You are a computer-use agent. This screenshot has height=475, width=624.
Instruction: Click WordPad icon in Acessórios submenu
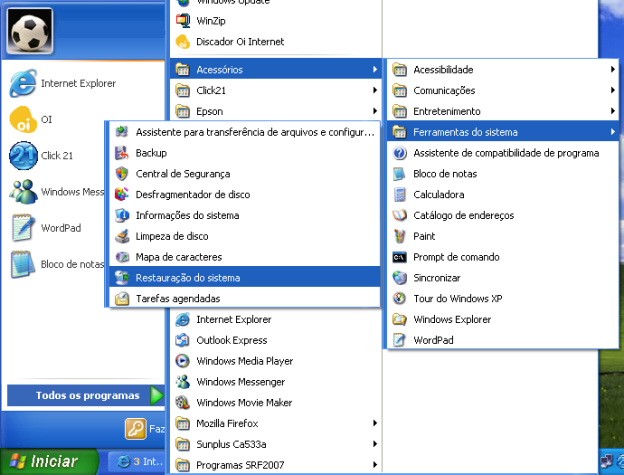coord(400,340)
